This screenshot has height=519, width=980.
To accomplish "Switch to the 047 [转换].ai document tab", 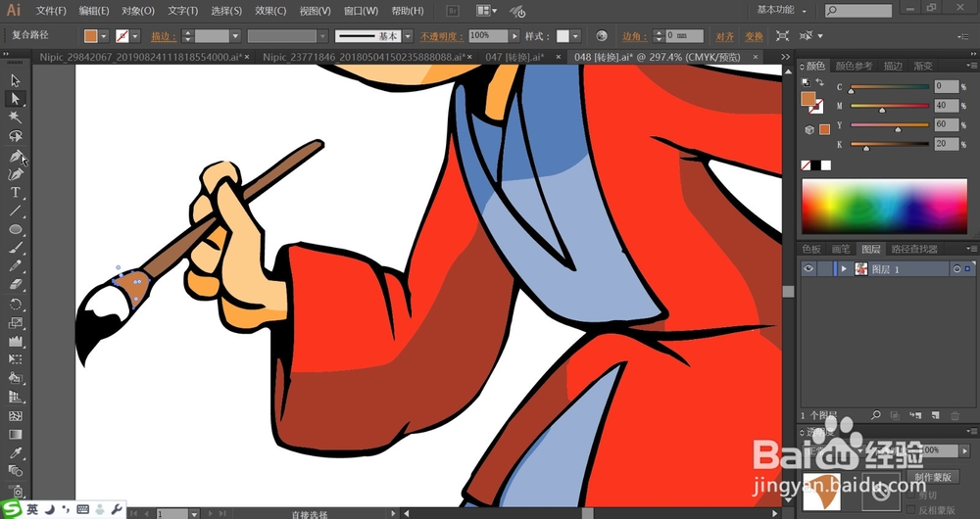I will pos(514,57).
